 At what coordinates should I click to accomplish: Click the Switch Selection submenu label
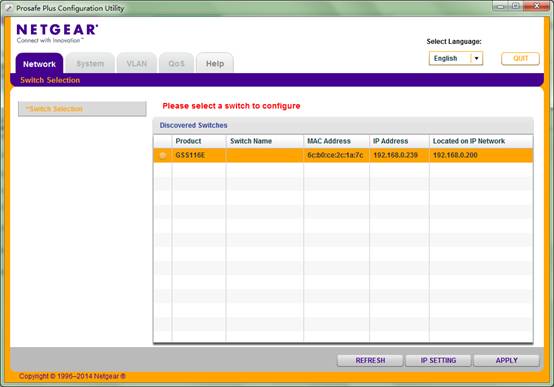pos(50,80)
